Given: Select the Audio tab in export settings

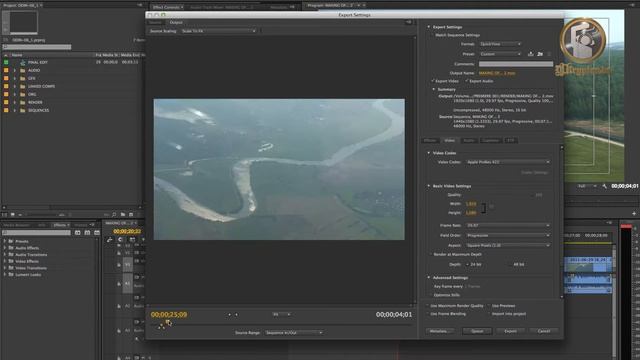Looking at the screenshot, I should pyautogui.click(x=469, y=140).
